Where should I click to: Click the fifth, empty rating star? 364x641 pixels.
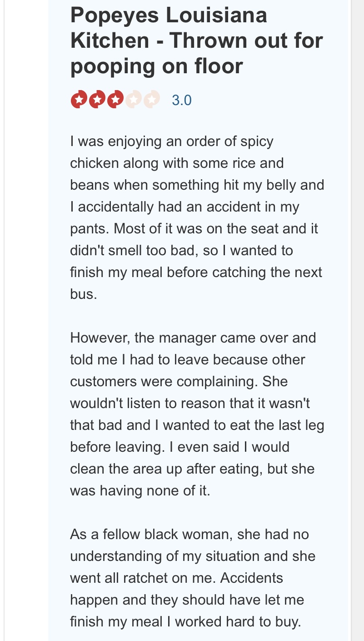tap(151, 100)
